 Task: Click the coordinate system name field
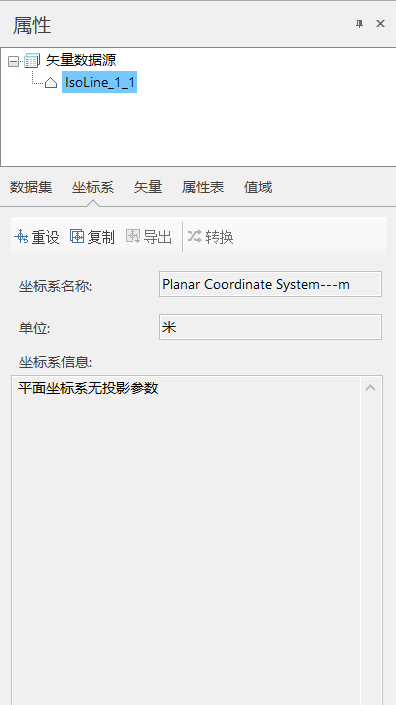[270, 284]
